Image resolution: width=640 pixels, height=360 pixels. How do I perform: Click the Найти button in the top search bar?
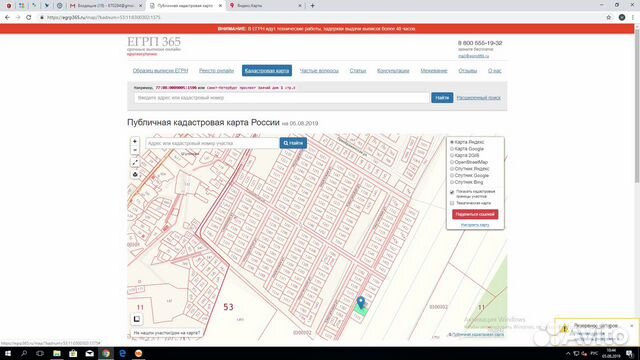[x=442, y=98]
